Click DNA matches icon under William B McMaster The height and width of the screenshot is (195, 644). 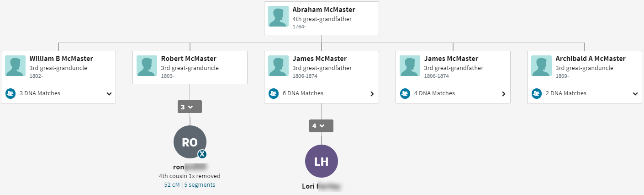11,93
